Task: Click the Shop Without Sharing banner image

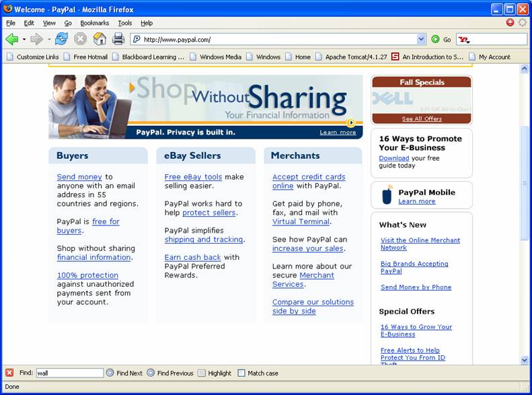Action: tap(206, 107)
